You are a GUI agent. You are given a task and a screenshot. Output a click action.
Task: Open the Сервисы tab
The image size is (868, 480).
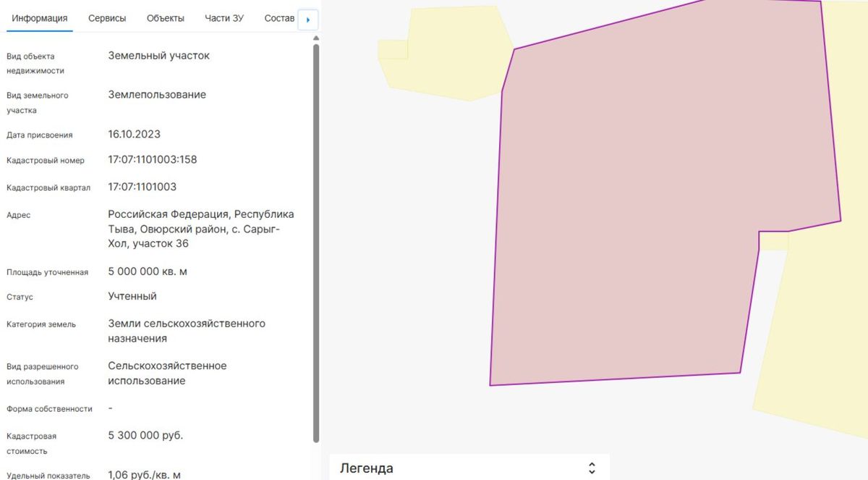coord(107,18)
